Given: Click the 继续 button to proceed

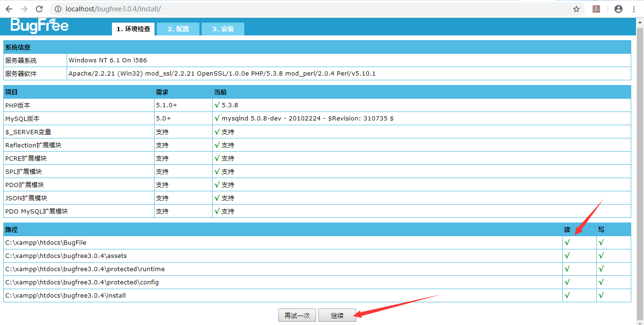Looking at the screenshot, I should coord(337,315).
